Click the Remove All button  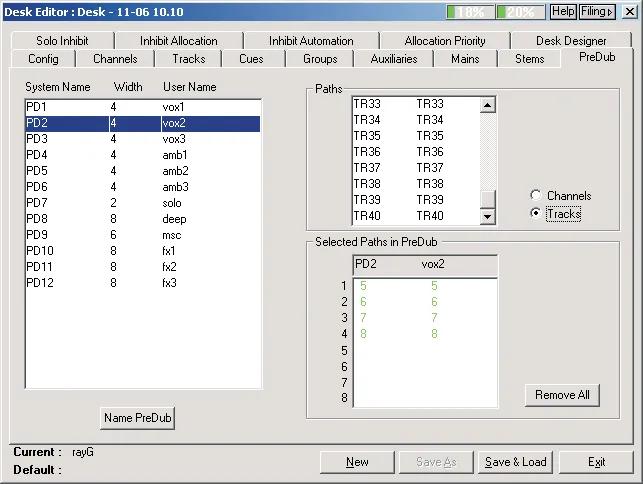[562, 395]
